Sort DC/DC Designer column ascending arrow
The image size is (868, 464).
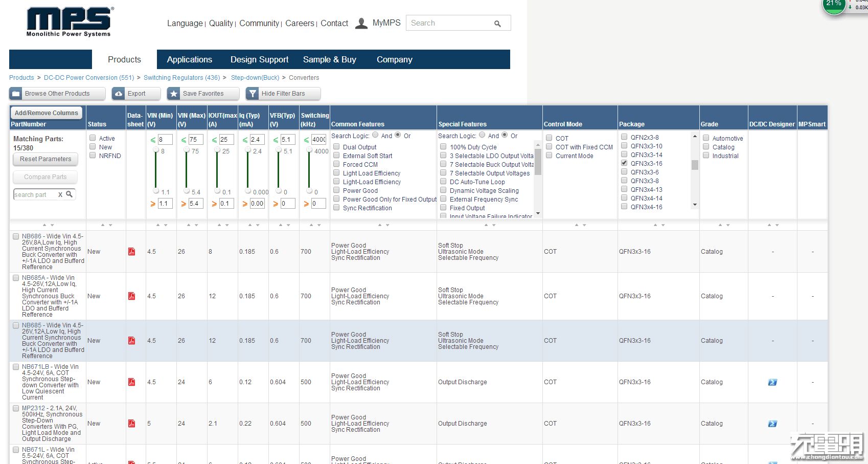point(769,225)
